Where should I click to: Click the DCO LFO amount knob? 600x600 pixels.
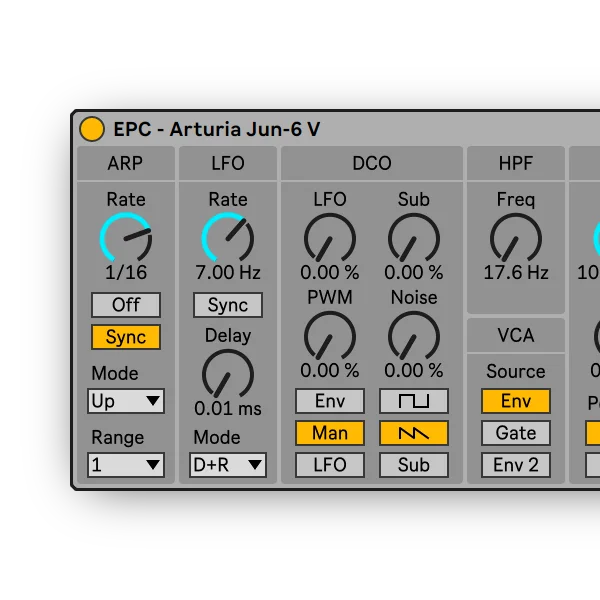[330, 238]
